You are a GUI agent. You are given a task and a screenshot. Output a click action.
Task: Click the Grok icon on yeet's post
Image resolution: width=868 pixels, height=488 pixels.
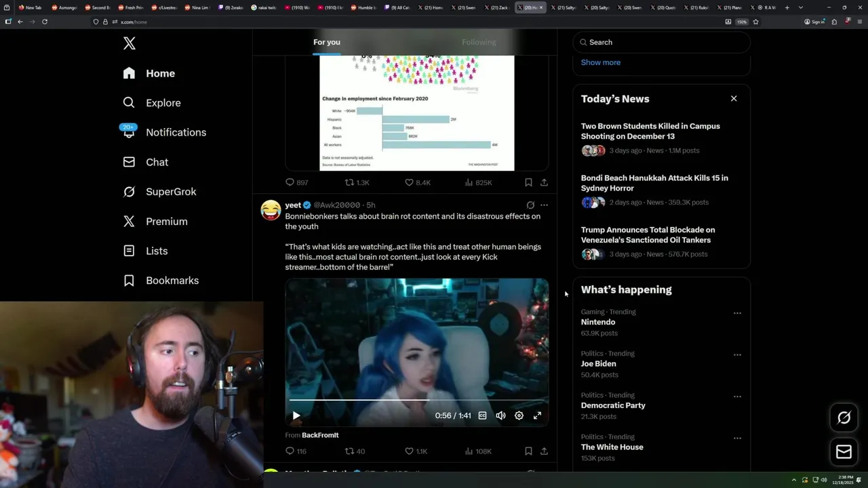click(530, 205)
